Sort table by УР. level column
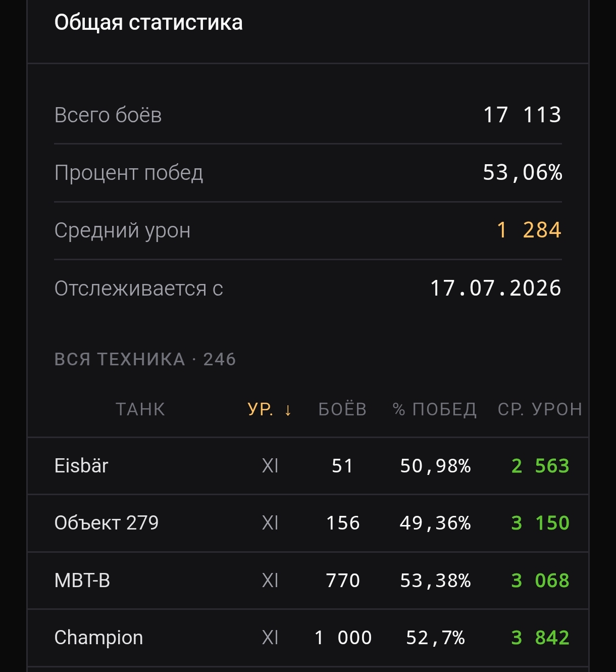 click(270, 409)
